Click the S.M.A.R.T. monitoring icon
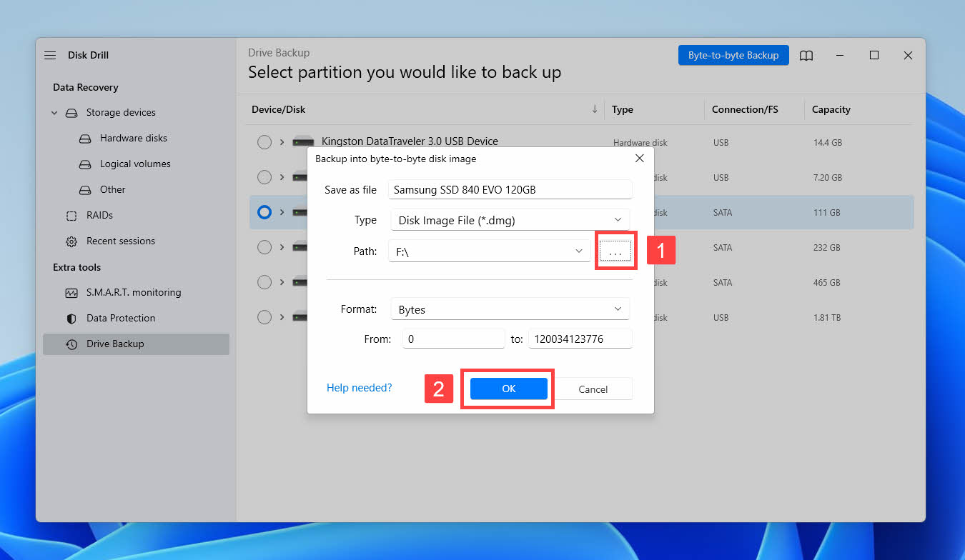 point(71,293)
